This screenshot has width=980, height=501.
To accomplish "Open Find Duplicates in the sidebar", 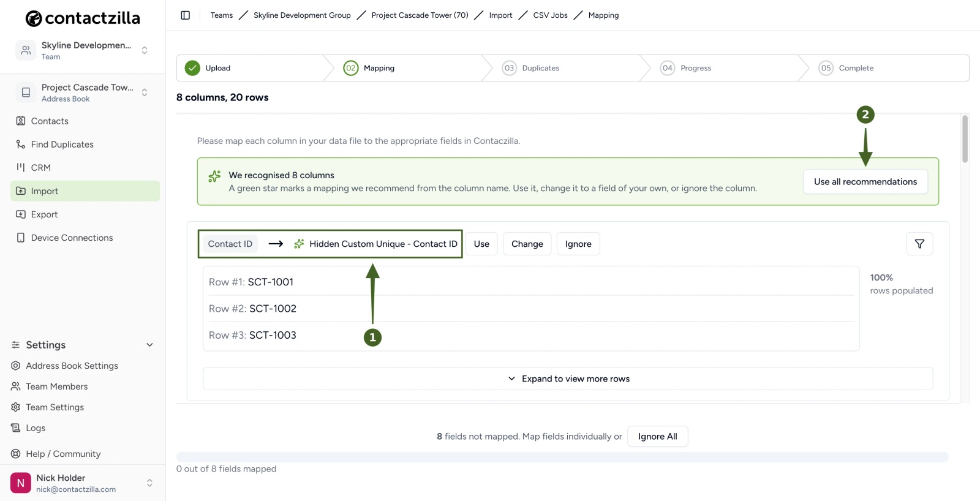I will 85,145.
